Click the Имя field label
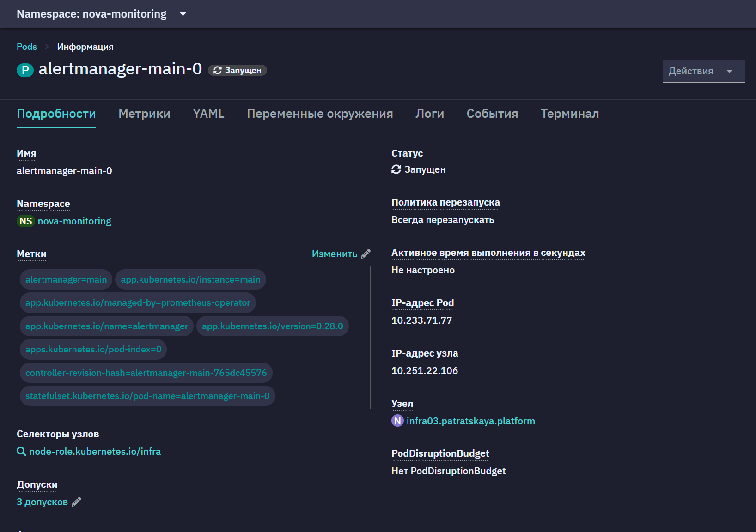The image size is (756, 532). pos(26,153)
